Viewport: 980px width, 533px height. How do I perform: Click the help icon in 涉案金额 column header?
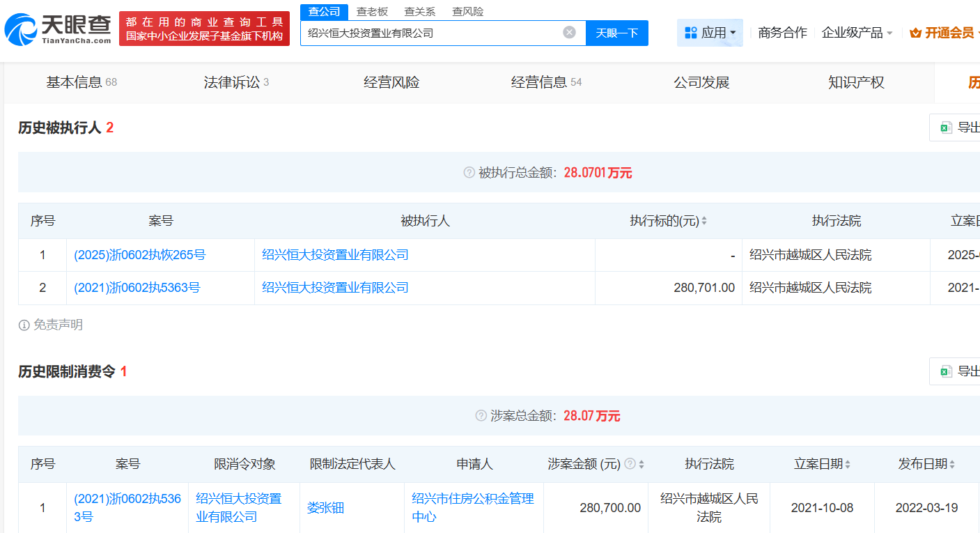tap(630, 464)
